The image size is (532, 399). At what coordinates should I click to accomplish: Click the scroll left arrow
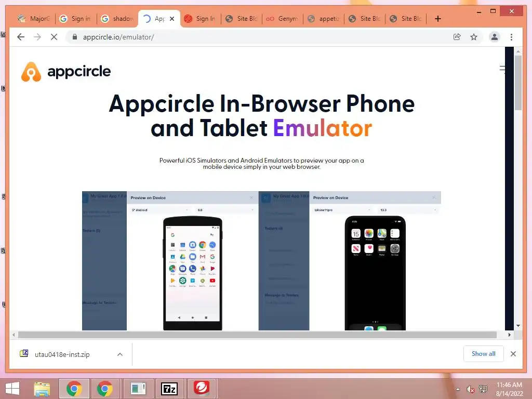point(14,335)
